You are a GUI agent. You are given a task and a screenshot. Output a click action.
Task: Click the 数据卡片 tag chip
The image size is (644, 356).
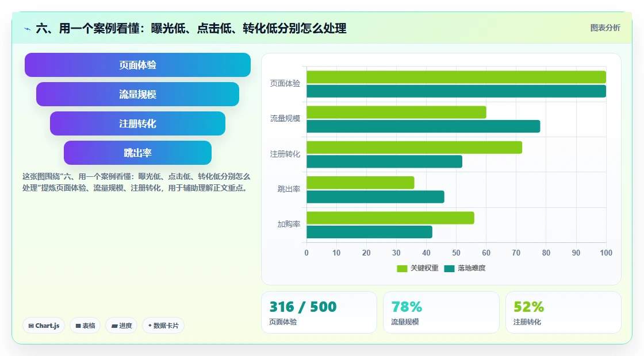pos(163,325)
